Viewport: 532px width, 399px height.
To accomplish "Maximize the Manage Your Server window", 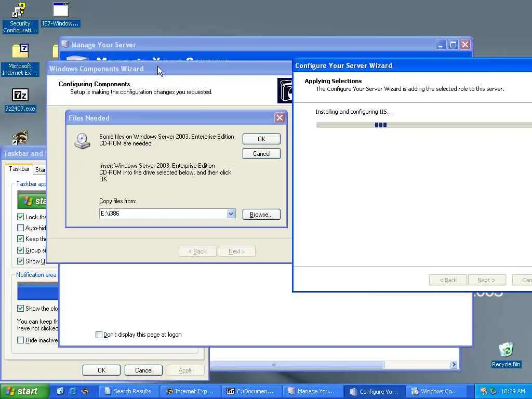I will click(x=453, y=45).
